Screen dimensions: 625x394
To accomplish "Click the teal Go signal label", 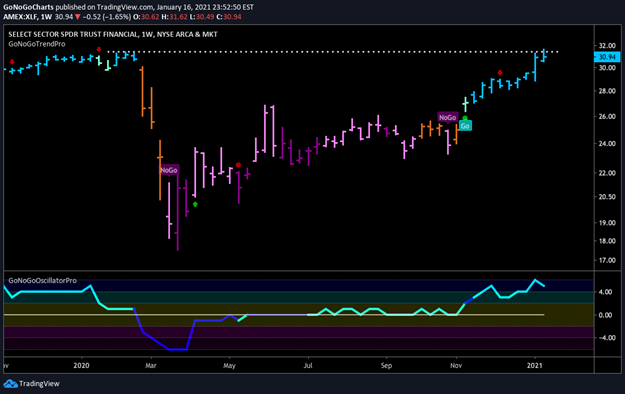I will click(x=465, y=126).
